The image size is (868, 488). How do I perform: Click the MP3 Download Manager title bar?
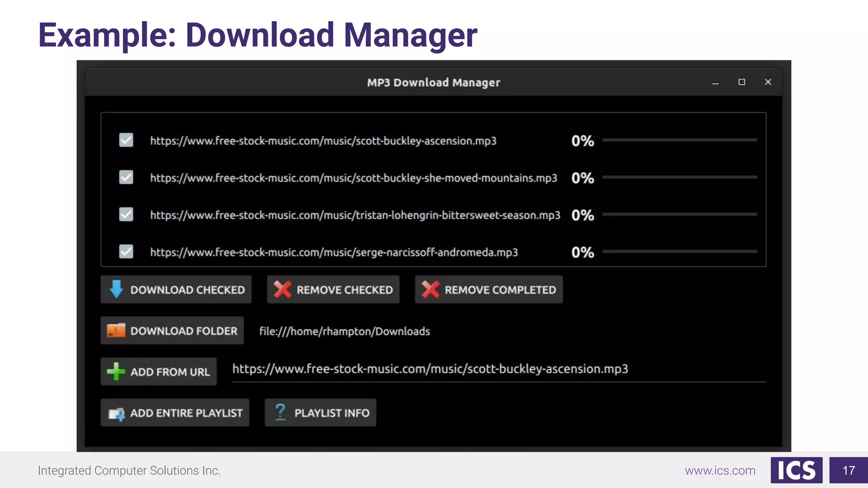pos(434,82)
